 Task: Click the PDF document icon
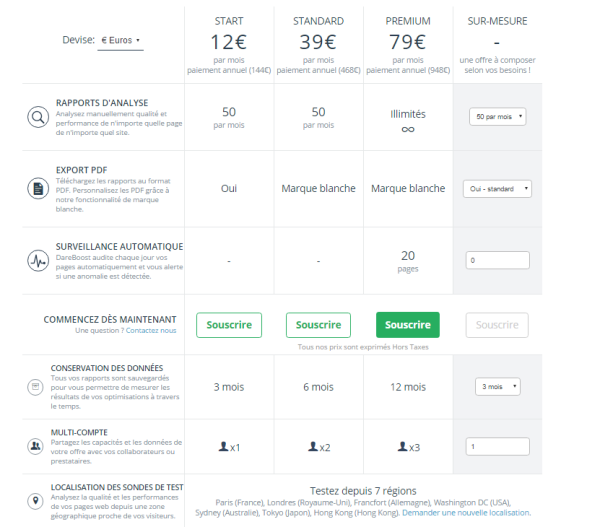pos(37,188)
